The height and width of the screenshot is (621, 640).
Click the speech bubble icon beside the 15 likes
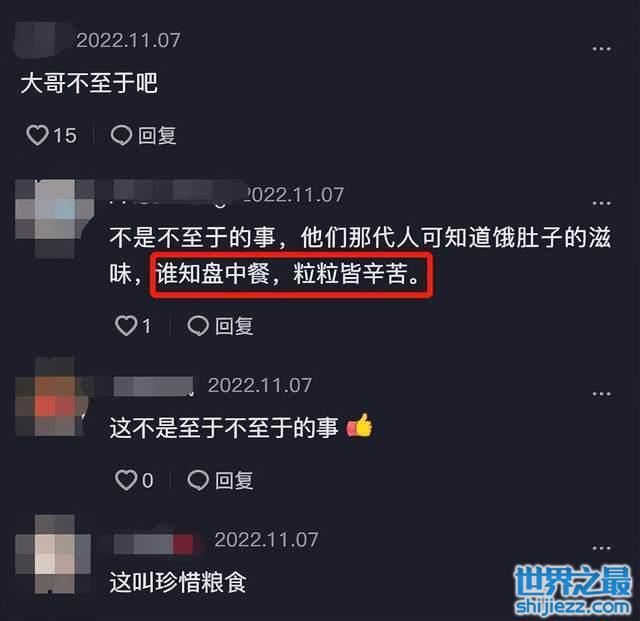coord(121,135)
